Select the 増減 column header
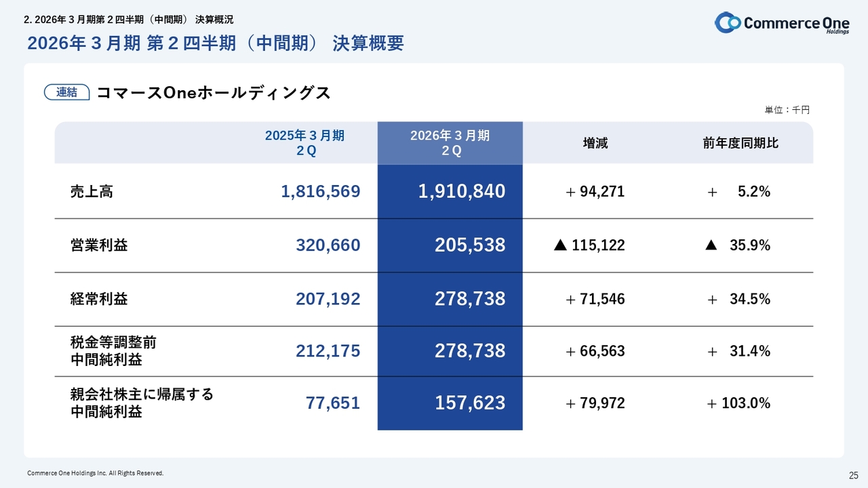Viewport: 868px width, 488px height. tap(595, 143)
